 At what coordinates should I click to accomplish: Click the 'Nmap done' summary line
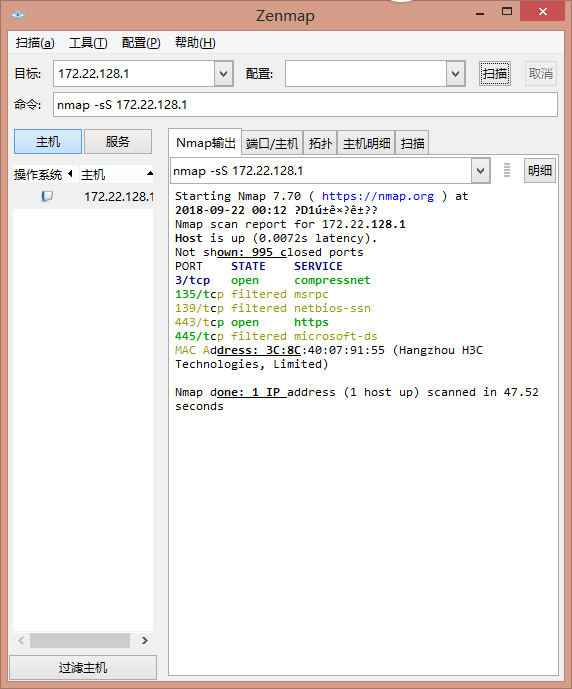click(357, 399)
